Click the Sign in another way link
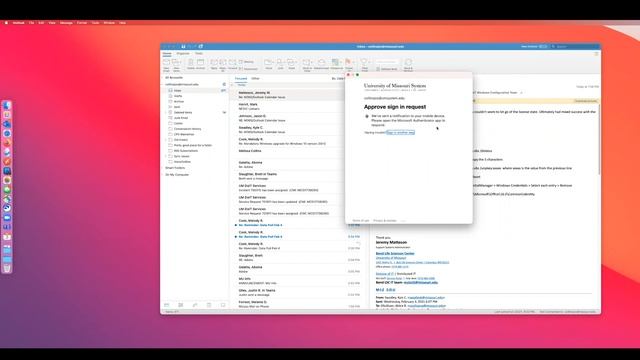640x360 pixels. tap(400, 132)
